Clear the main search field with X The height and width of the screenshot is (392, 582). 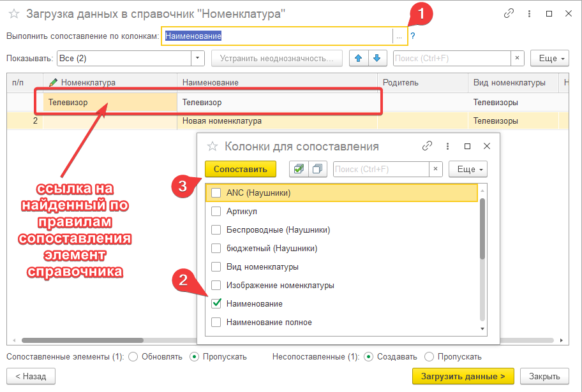coord(518,58)
